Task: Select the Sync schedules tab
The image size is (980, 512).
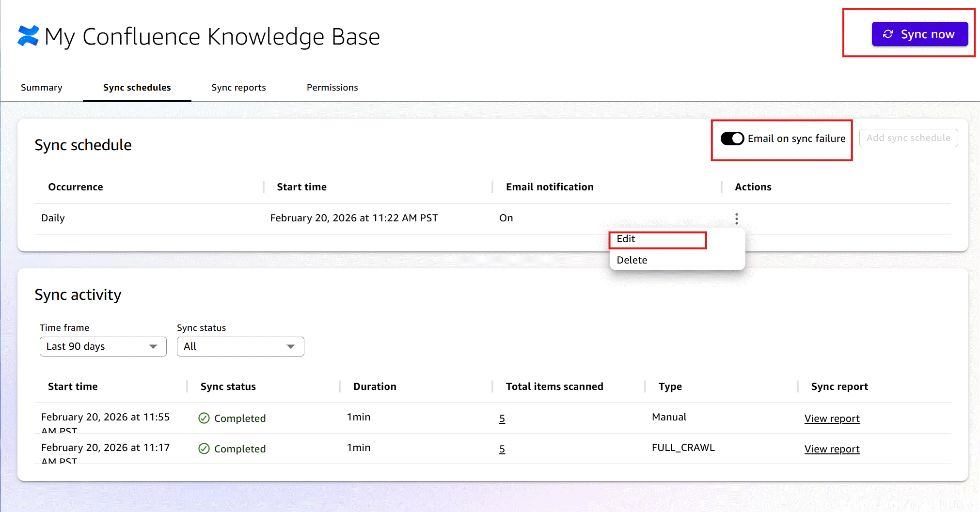Action: 137,87
